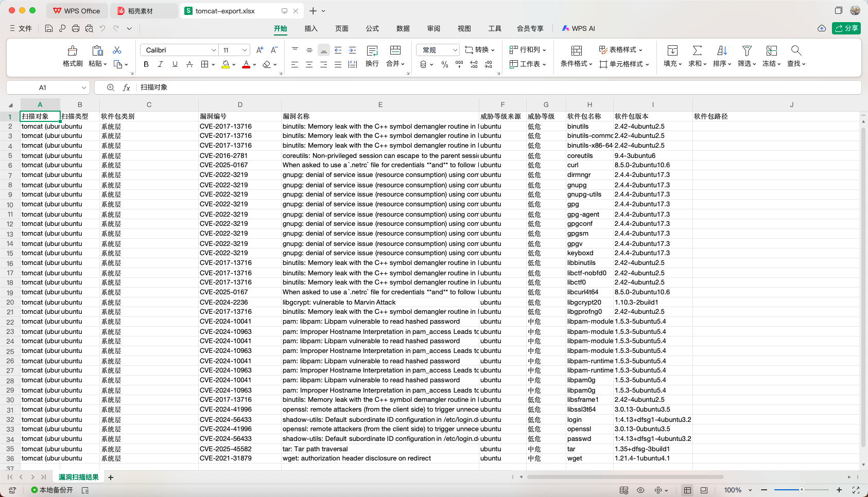
Task: Click the 换行 wrap text icon
Action: point(372,51)
